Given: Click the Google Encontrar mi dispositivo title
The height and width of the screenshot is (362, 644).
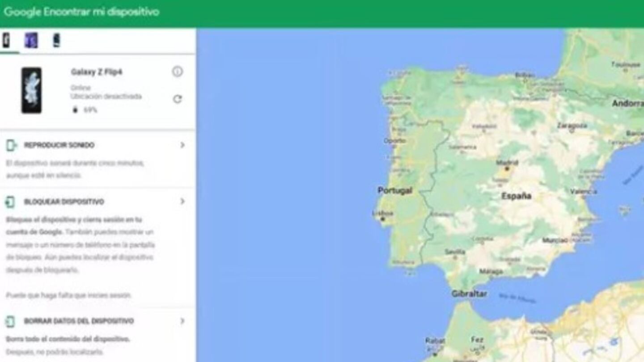Looking at the screenshot, I should pyautogui.click(x=81, y=12).
